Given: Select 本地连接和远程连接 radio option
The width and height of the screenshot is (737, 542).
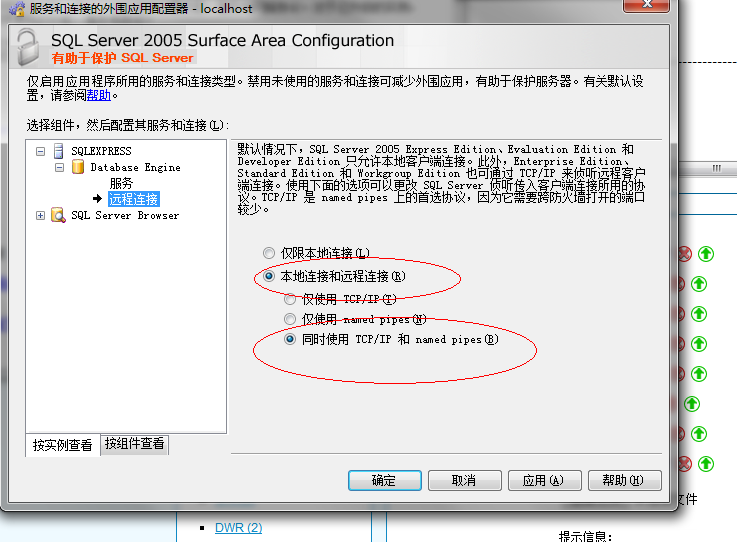Looking at the screenshot, I should 269,276.
